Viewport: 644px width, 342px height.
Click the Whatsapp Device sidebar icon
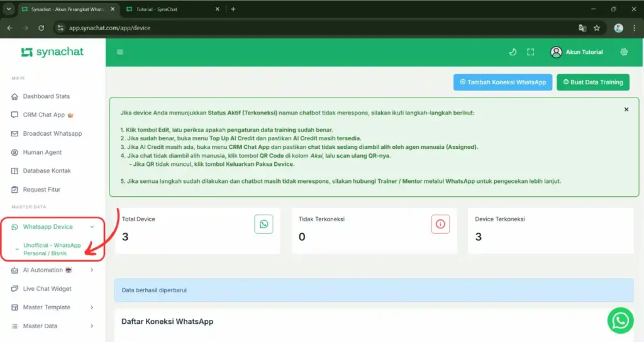pos(15,227)
